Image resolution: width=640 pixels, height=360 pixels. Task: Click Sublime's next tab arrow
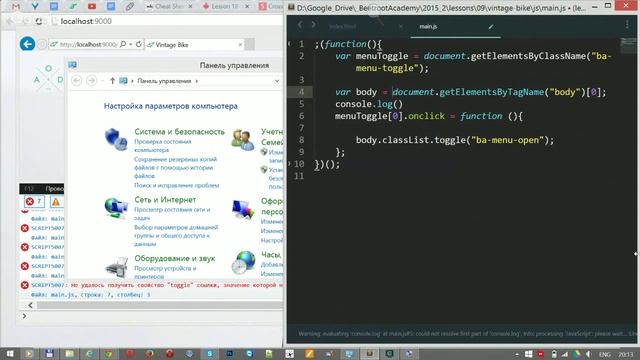(313, 25)
